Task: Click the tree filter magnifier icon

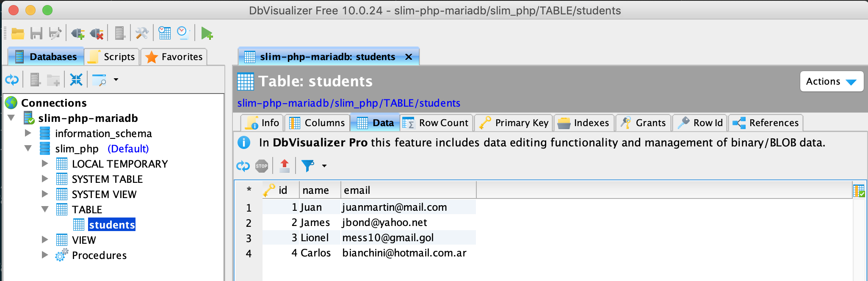Action: pos(99,80)
